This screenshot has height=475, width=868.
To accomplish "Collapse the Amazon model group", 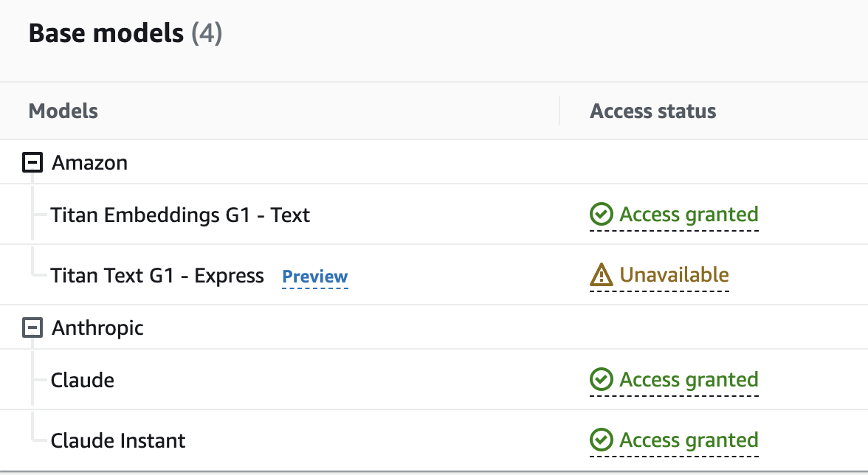I will (x=32, y=162).
